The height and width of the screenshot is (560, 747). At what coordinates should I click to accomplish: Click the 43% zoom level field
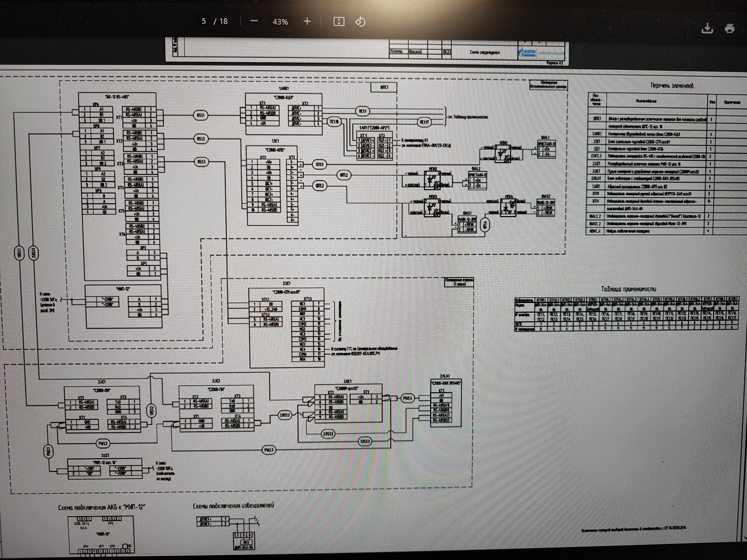pyautogui.click(x=280, y=22)
